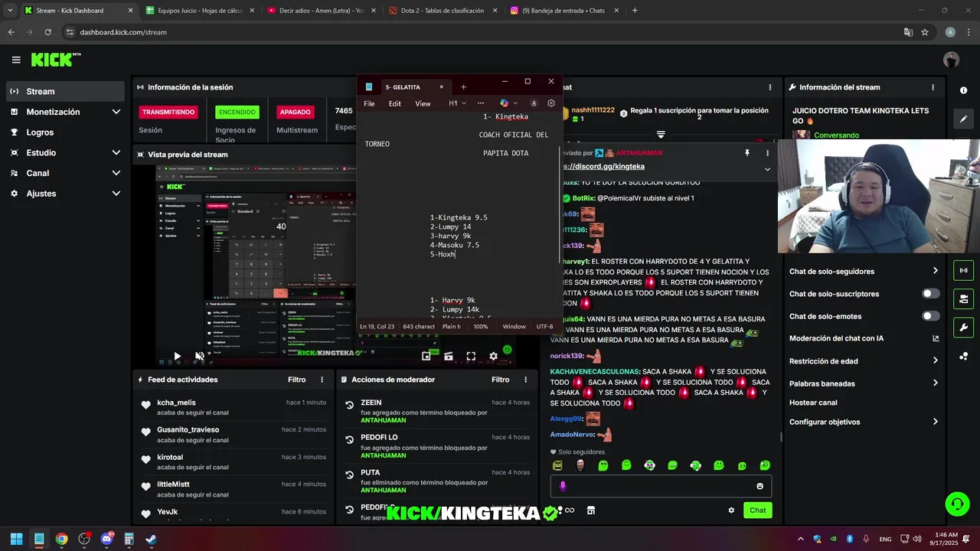Screen dimensions: 980x551
Task: Click the 100% zoom in Notepad status bar
Action: pyautogui.click(x=480, y=326)
